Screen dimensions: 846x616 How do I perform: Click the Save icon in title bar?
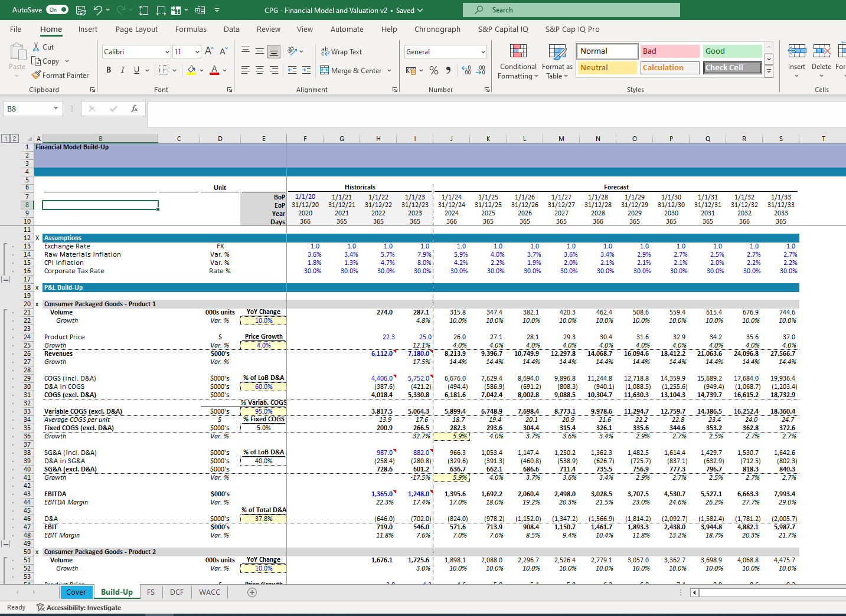coord(81,10)
